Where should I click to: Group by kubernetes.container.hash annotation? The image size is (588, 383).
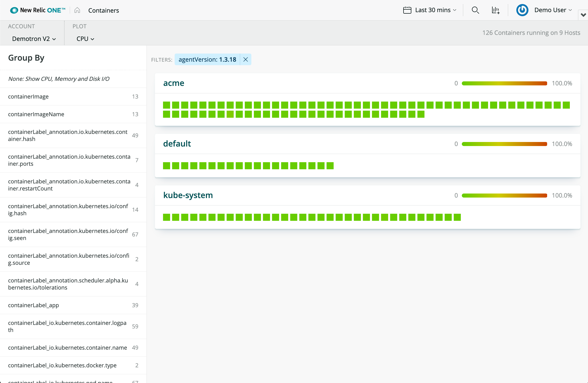tap(73, 135)
